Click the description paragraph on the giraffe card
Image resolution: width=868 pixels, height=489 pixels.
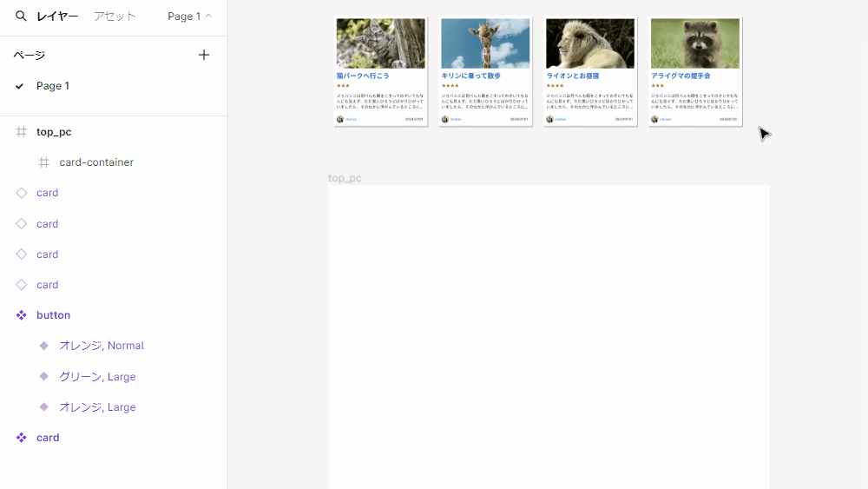click(485, 101)
